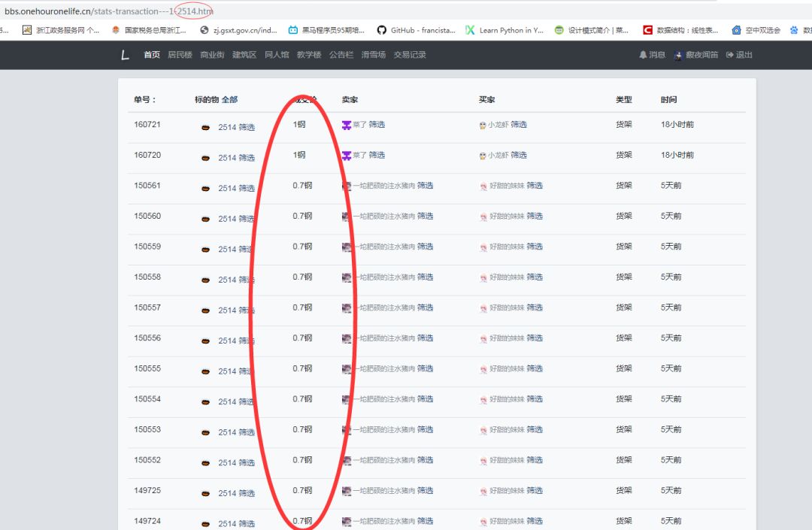
Task: Click the 买家 column header
Action: 486,99
